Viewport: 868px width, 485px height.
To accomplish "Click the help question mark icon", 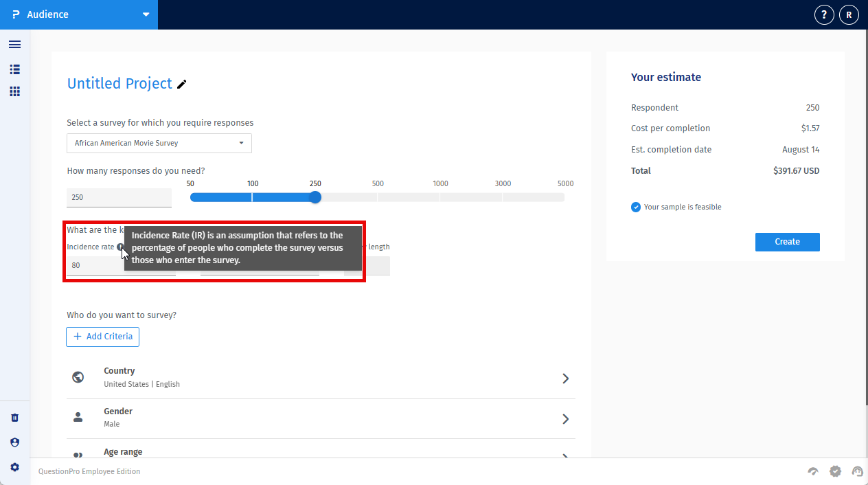I will 824,14.
